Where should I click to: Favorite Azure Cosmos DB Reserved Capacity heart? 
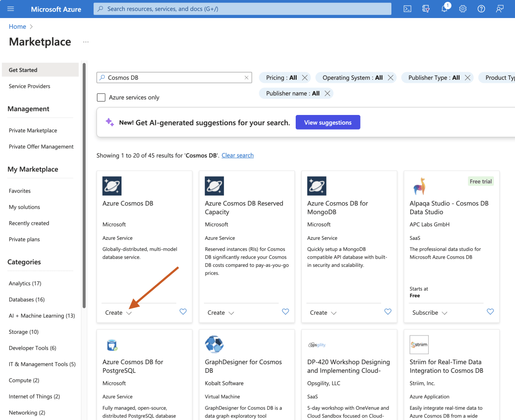pyautogui.click(x=285, y=312)
